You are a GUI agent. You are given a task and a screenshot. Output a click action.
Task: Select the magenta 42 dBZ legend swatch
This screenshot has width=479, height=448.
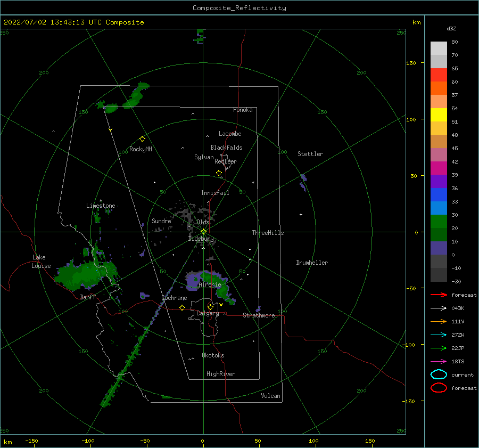(x=439, y=168)
